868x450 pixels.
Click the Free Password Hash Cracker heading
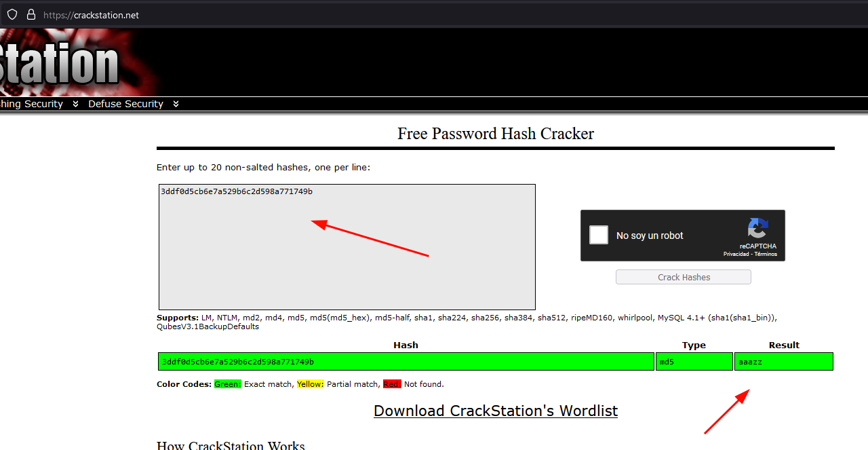(496, 134)
